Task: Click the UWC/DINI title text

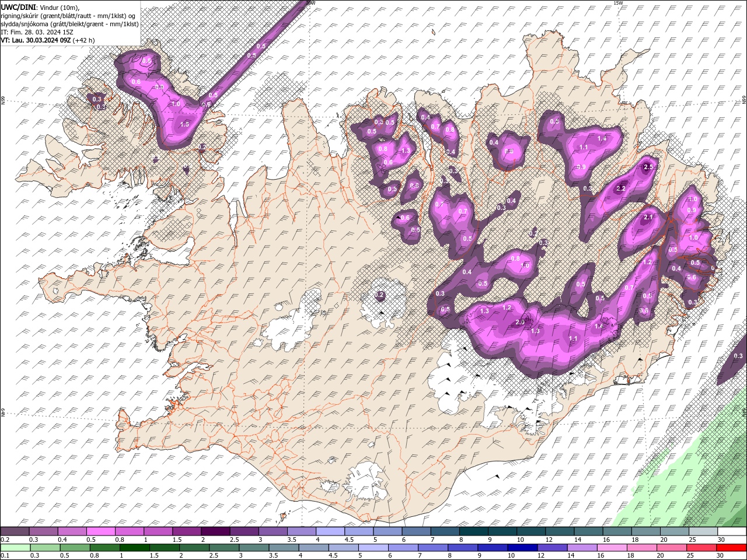Action: tap(18, 6)
